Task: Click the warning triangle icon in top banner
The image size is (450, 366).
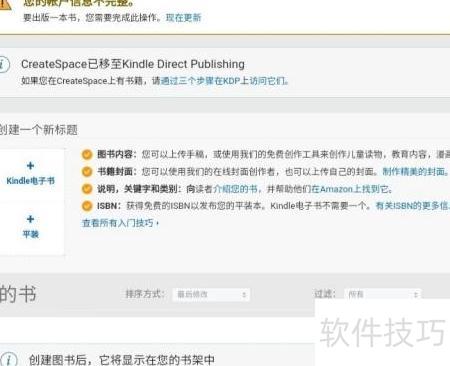Action: [x=4, y=4]
